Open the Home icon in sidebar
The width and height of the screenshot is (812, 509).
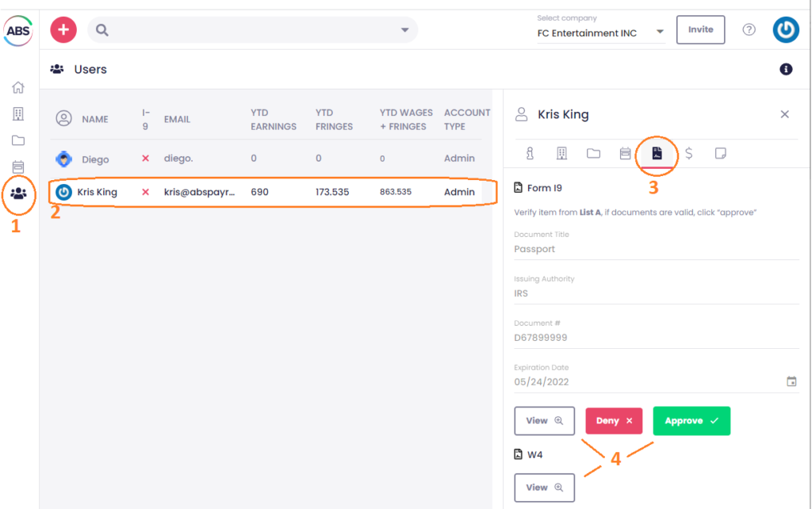pyautogui.click(x=18, y=87)
